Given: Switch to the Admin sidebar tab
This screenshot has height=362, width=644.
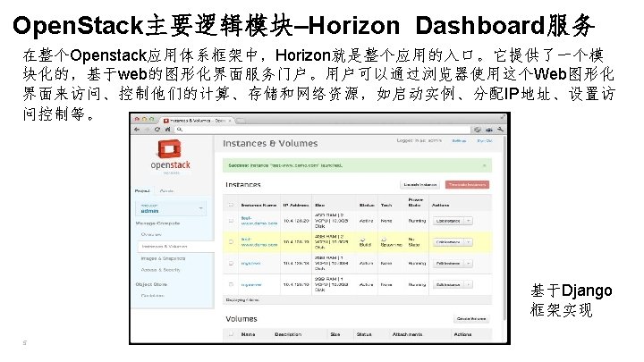Looking at the screenshot, I should point(166,191).
